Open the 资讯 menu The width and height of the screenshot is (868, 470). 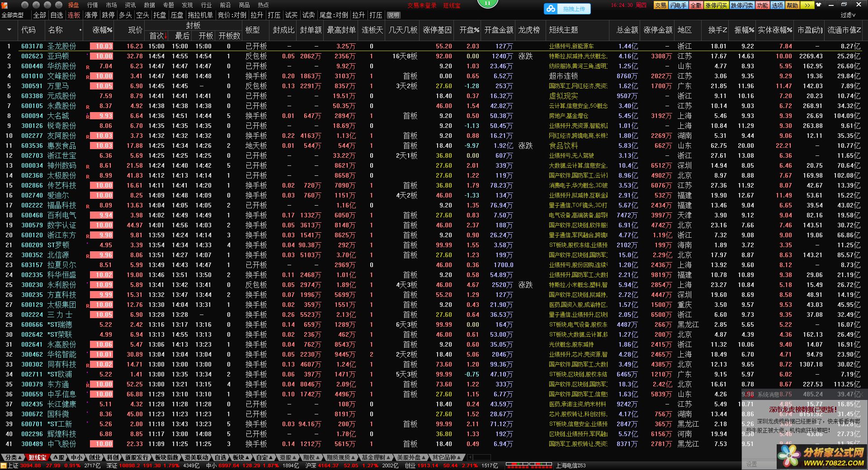click(130, 5)
